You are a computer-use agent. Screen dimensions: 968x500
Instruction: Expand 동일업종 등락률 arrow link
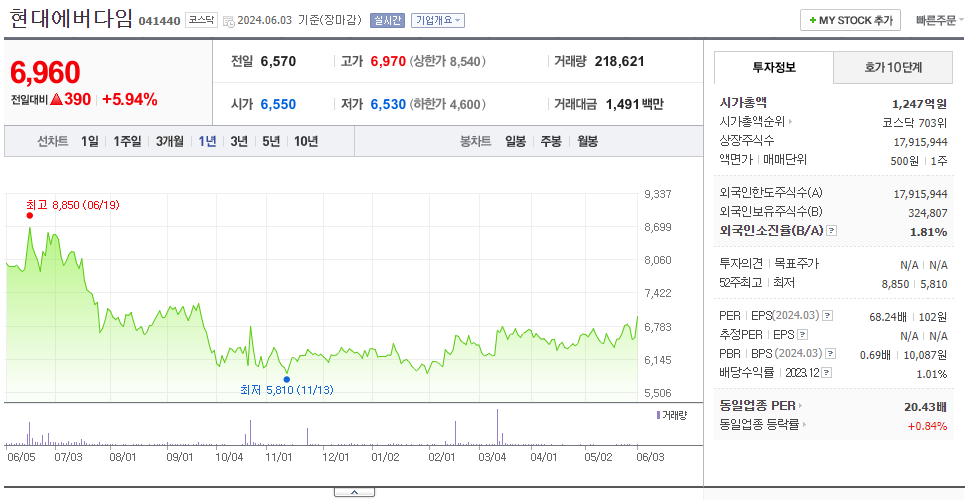pyautogui.click(x=763, y=425)
